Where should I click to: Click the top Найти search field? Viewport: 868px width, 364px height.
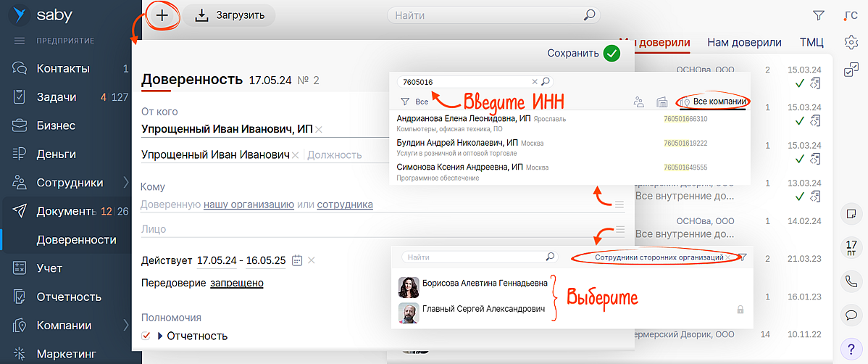(485, 15)
